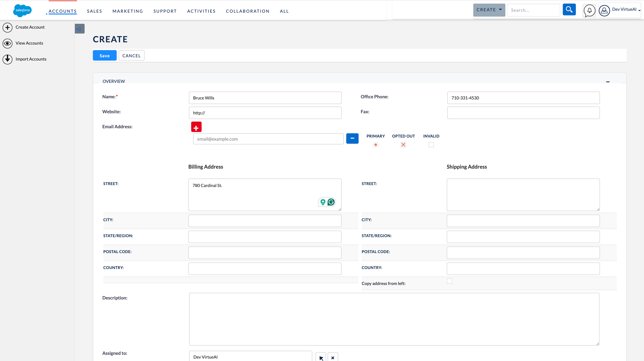
Task: Click the Billing Address heading
Action: (206, 167)
